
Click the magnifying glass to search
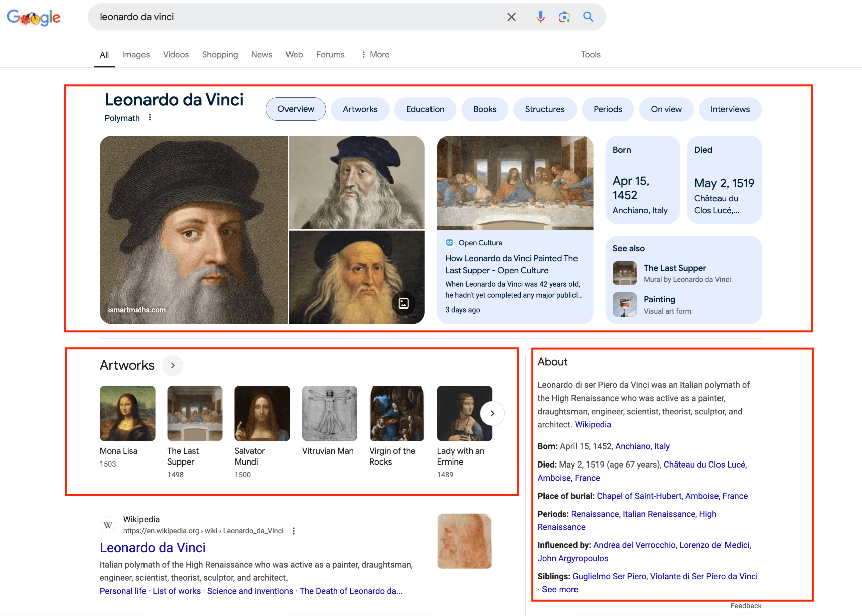click(x=588, y=17)
